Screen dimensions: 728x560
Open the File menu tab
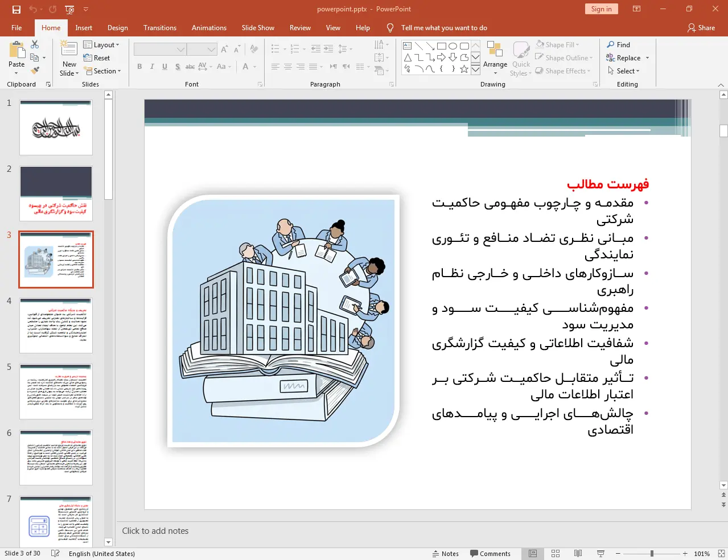(17, 28)
